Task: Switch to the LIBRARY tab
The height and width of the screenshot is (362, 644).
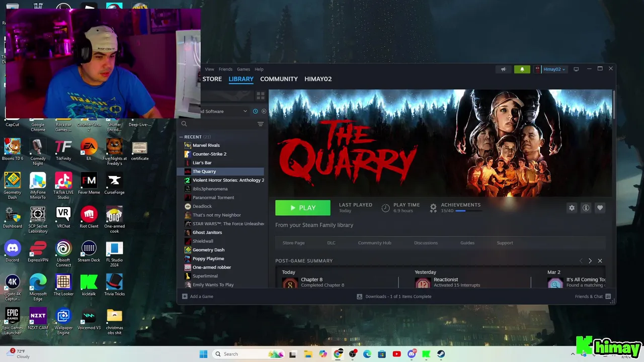Action: pos(241,79)
